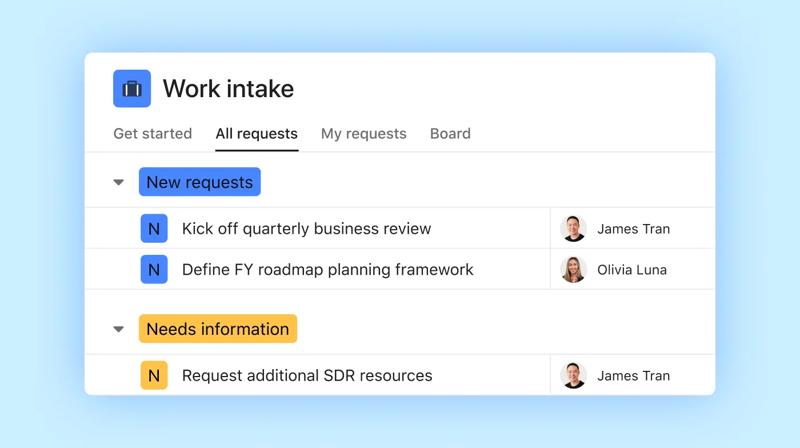
Task: Click the blue N icon beside Define FY roadmap
Action: point(153,269)
